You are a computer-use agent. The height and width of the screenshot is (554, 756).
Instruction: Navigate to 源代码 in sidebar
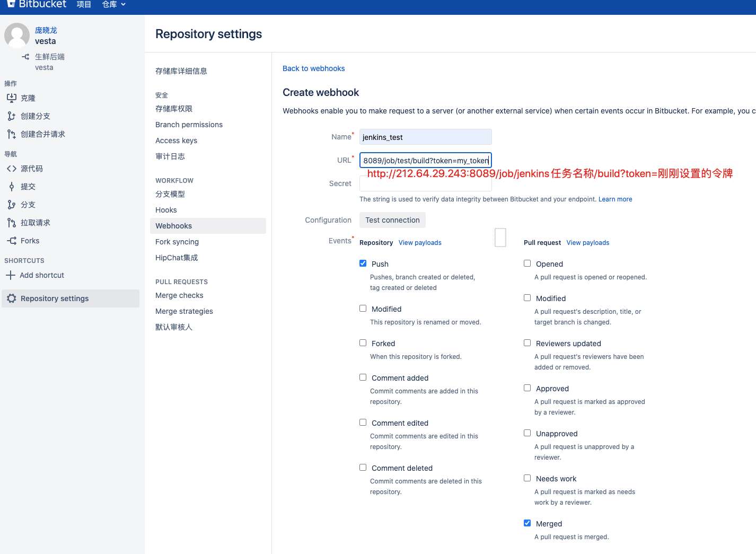tap(32, 169)
